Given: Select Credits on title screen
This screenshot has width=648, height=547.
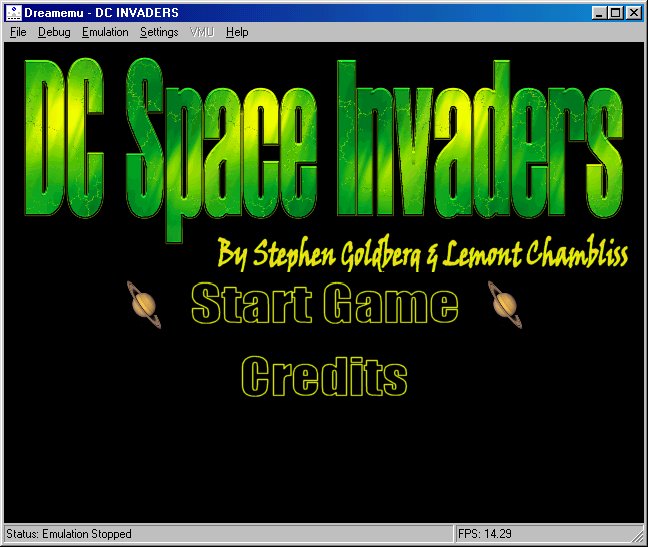Looking at the screenshot, I should [x=324, y=376].
